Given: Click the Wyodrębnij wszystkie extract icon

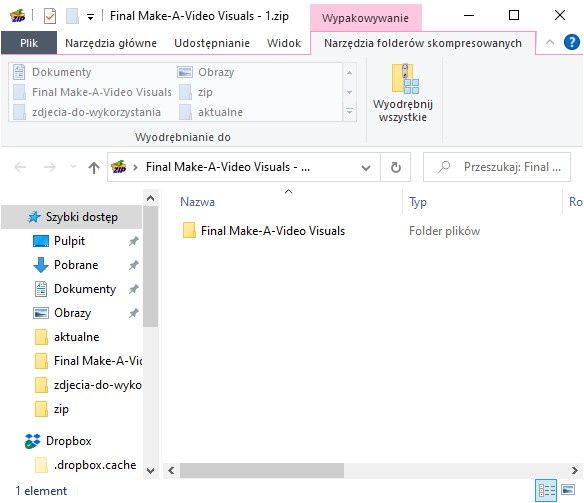Looking at the screenshot, I should (x=405, y=79).
